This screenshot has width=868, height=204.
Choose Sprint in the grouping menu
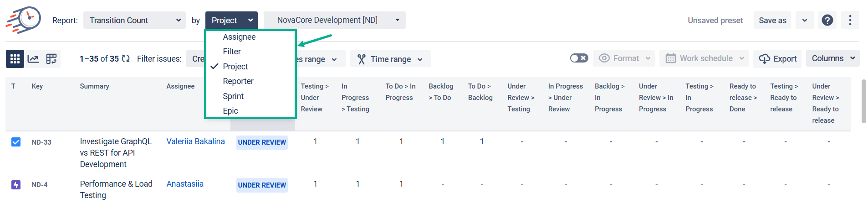pyautogui.click(x=233, y=96)
